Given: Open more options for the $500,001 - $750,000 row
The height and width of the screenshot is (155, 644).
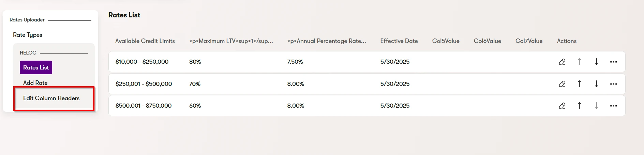Looking at the screenshot, I should coord(613,106).
